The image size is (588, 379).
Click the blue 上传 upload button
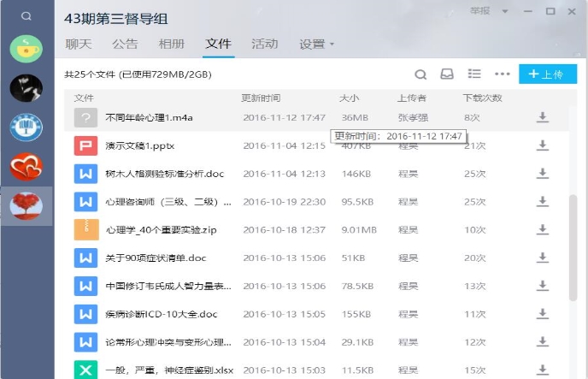(x=547, y=74)
